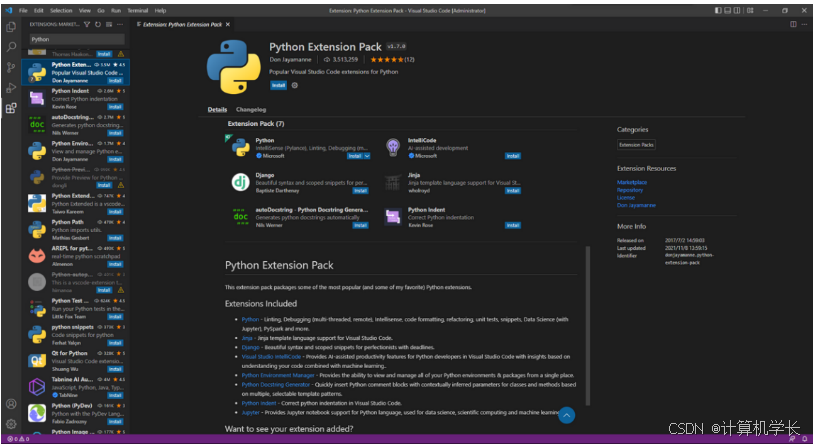813x445 pixels.
Task: Focus the extensions search box containing Python
Action: 77,39
